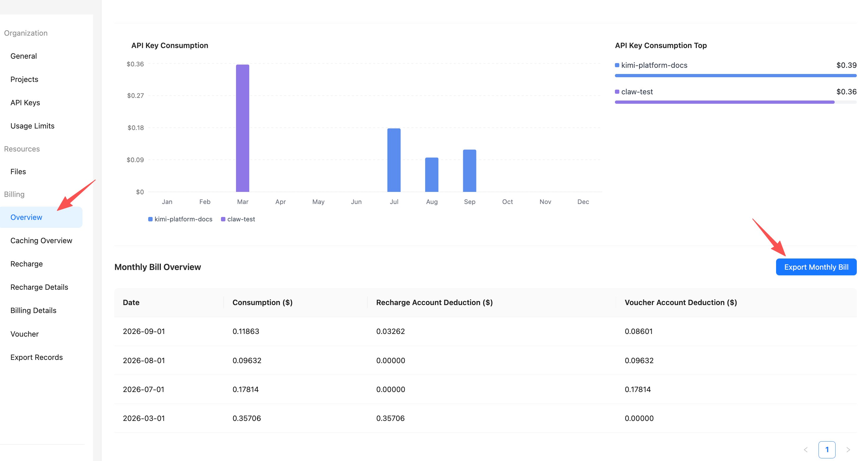Screen dimensions: 868x461
Task: Open Caching Overview page
Action: [x=41, y=241]
